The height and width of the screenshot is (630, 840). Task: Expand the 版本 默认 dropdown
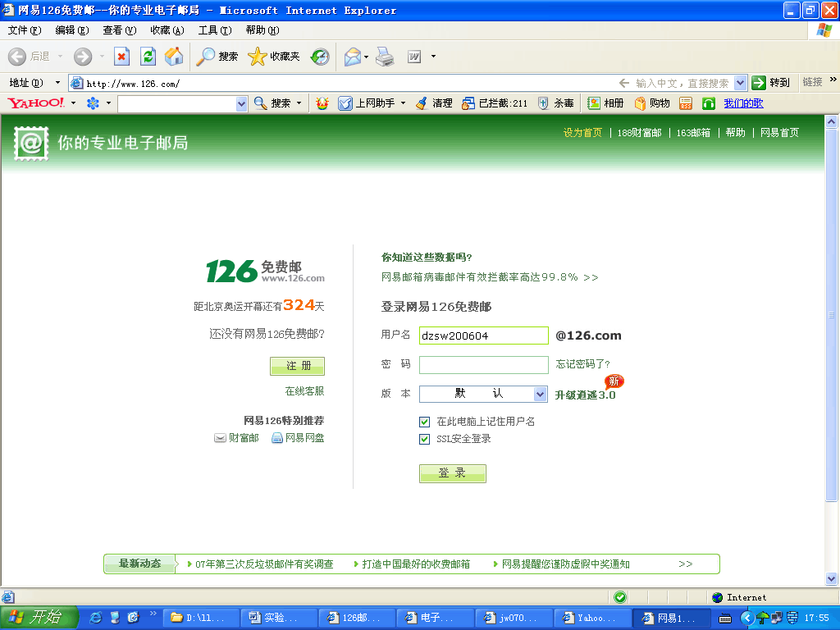pos(540,395)
